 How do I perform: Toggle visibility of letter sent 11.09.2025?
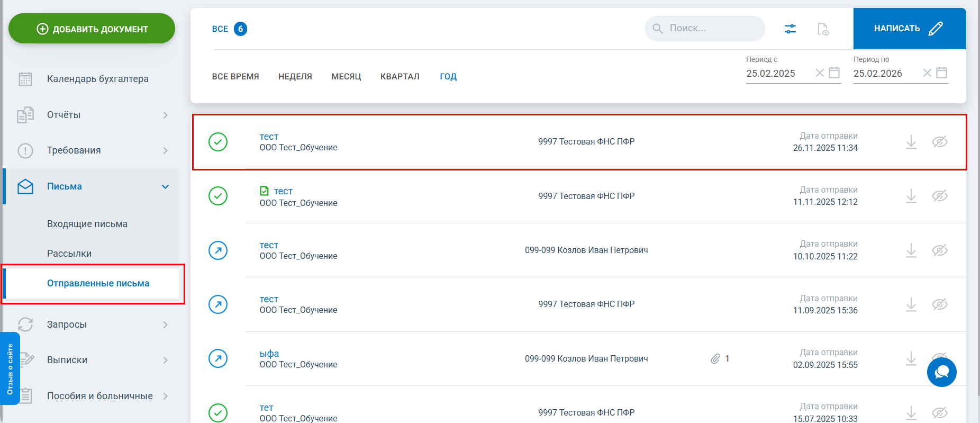click(x=939, y=304)
